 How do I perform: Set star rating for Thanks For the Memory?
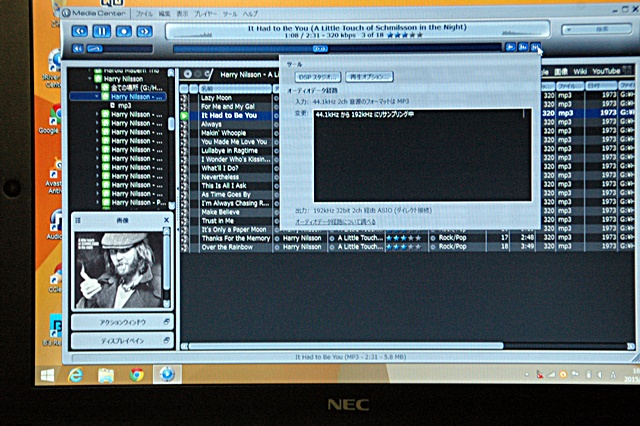[403, 238]
